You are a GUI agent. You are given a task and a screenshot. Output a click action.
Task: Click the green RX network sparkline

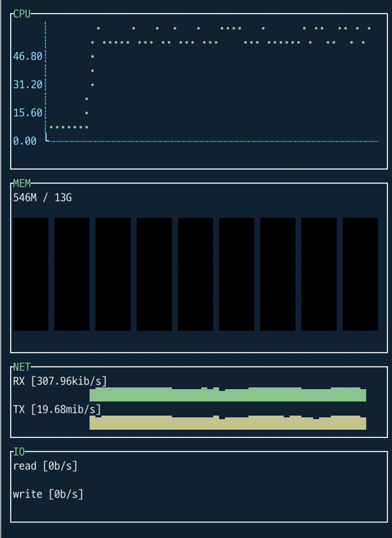[228, 395]
